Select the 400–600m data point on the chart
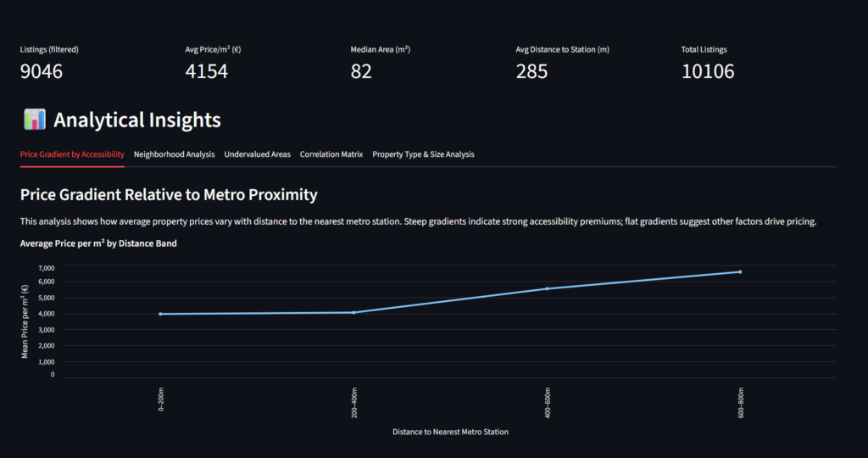This screenshot has width=868, height=458. pyautogui.click(x=547, y=288)
